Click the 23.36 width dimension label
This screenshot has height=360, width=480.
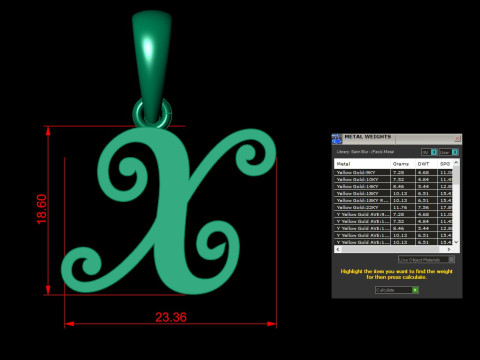[171, 317]
